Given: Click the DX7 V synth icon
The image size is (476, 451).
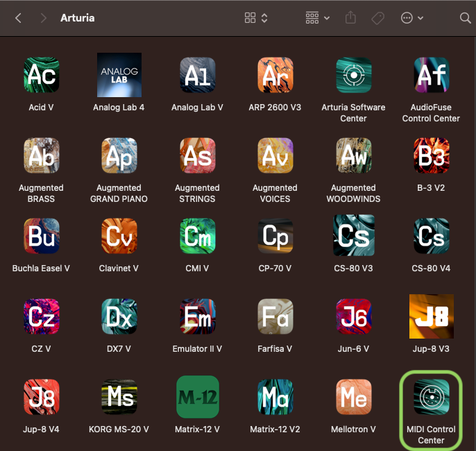Looking at the screenshot, I should (119, 316).
